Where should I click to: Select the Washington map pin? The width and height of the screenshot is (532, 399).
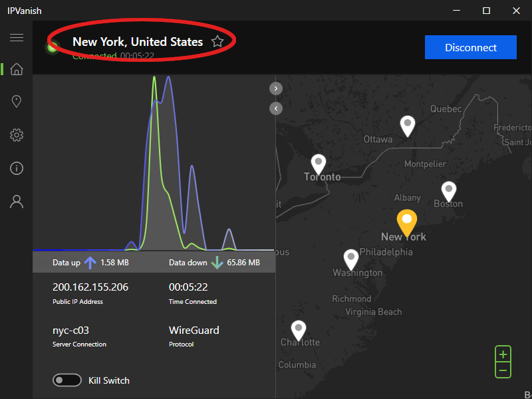(351, 260)
